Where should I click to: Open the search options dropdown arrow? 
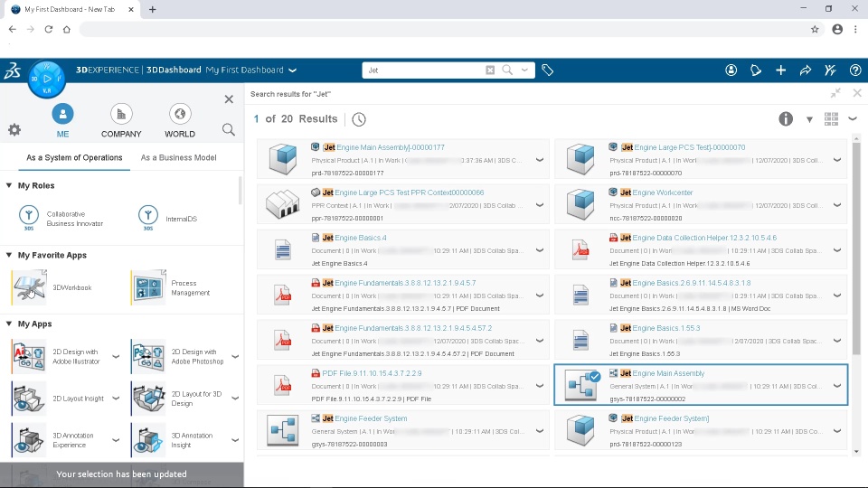524,70
